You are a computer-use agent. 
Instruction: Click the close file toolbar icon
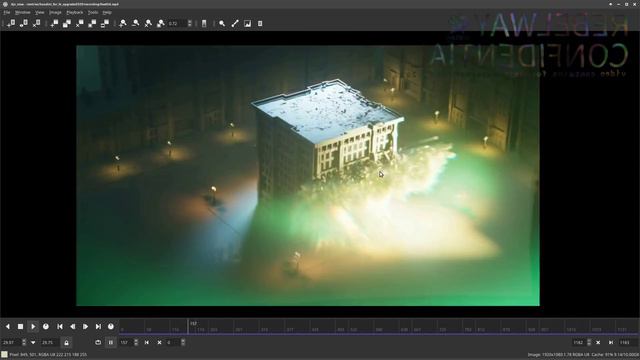tap(36, 23)
